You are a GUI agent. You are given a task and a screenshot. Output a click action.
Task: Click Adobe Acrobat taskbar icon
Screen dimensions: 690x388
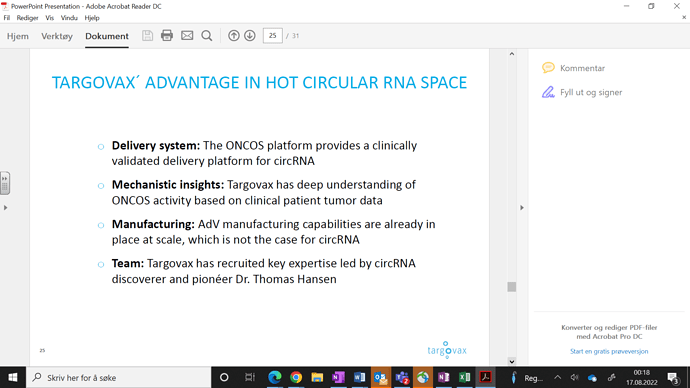(x=486, y=377)
